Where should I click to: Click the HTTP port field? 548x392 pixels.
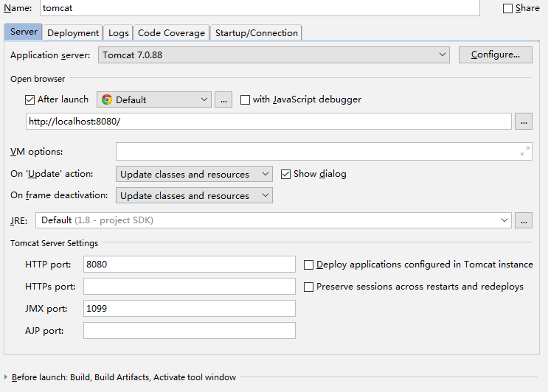[189, 265]
